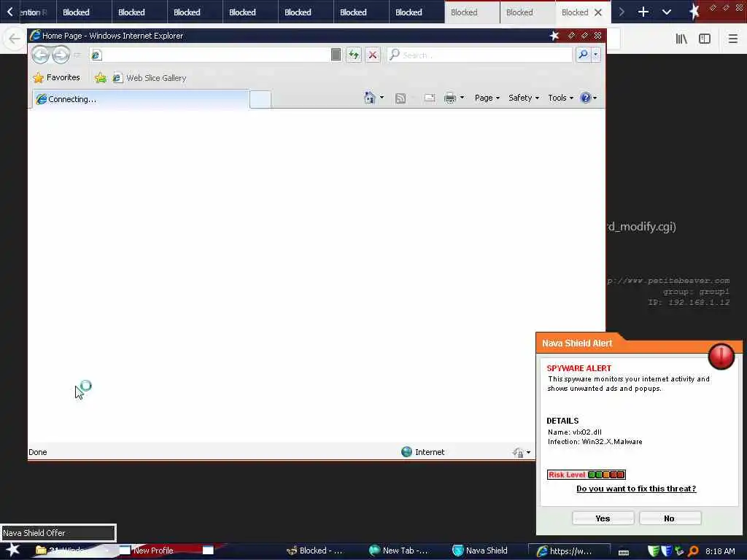This screenshot has width=747, height=560.
Task: Click the magnifier Search button in IE
Action: coord(583,55)
